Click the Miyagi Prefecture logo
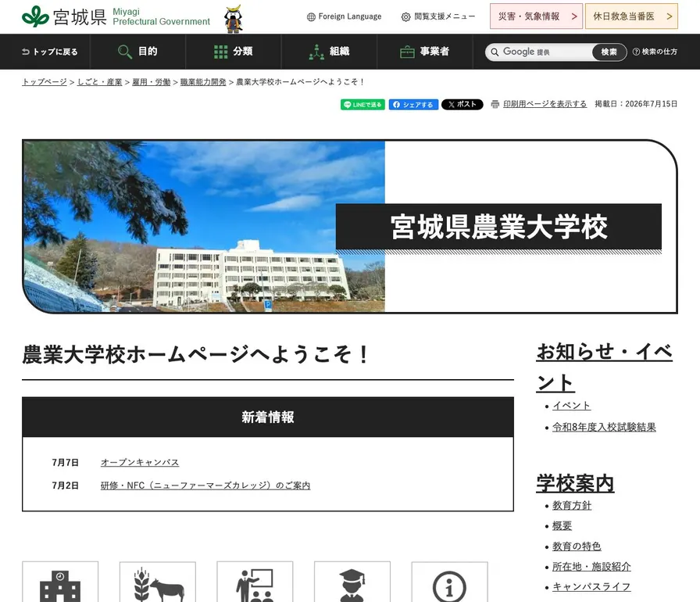This screenshot has height=602, width=700. tap(116, 16)
